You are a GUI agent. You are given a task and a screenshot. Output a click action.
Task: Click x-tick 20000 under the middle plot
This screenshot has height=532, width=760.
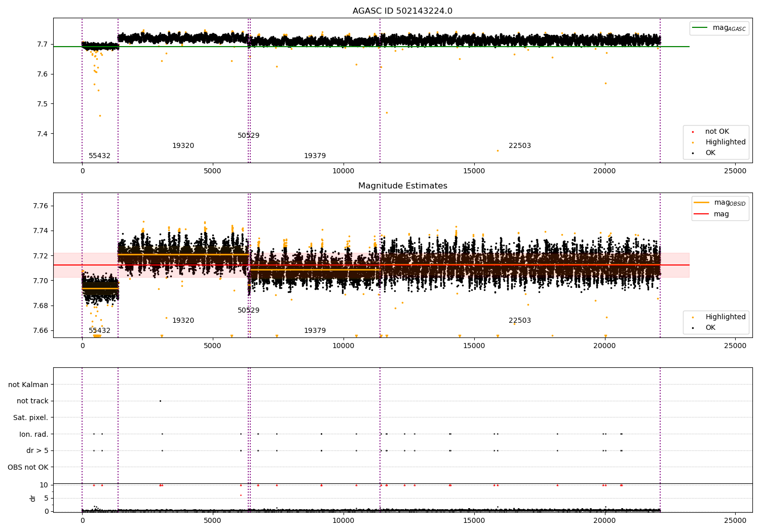(604, 346)
